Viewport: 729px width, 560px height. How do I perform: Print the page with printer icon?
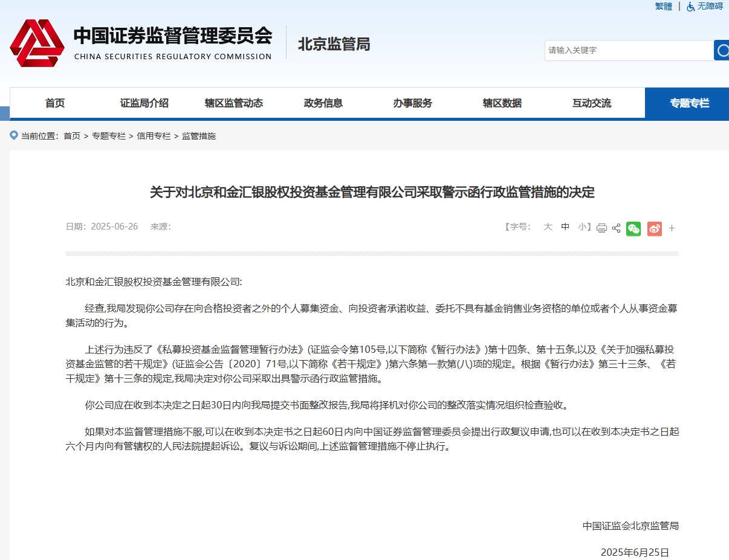(x=601, y=228)
